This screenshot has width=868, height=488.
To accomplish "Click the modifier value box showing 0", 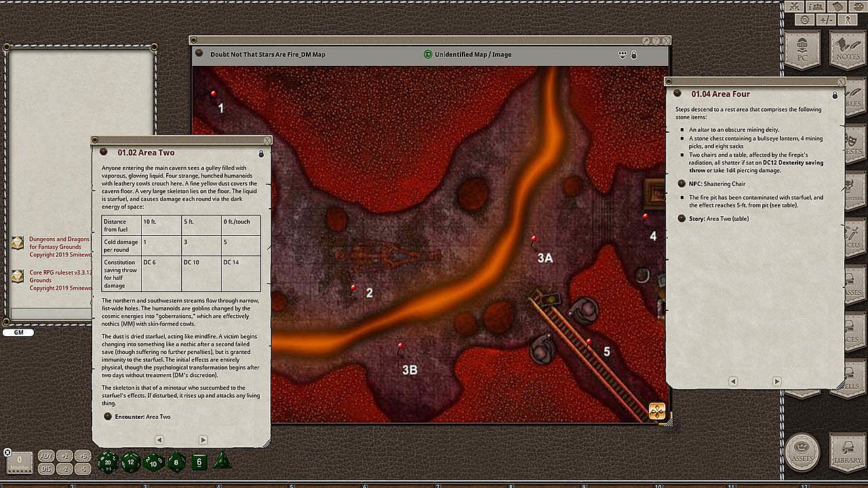I will click(x=20, y=462).
